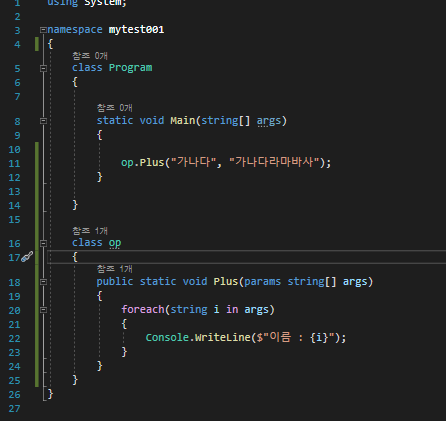Viewport: 446px width, 421px height.
Task: Collapse the class op block
Action: coord(43,243)
